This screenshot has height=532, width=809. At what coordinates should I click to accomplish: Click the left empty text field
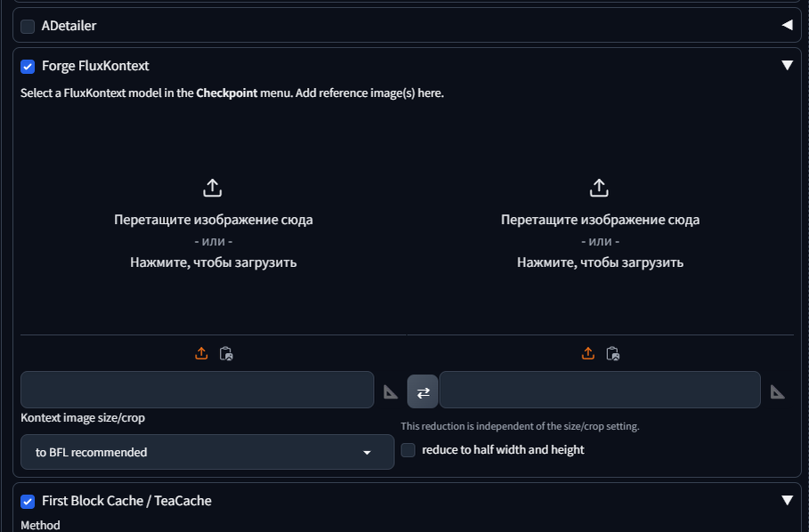[197, 390]
